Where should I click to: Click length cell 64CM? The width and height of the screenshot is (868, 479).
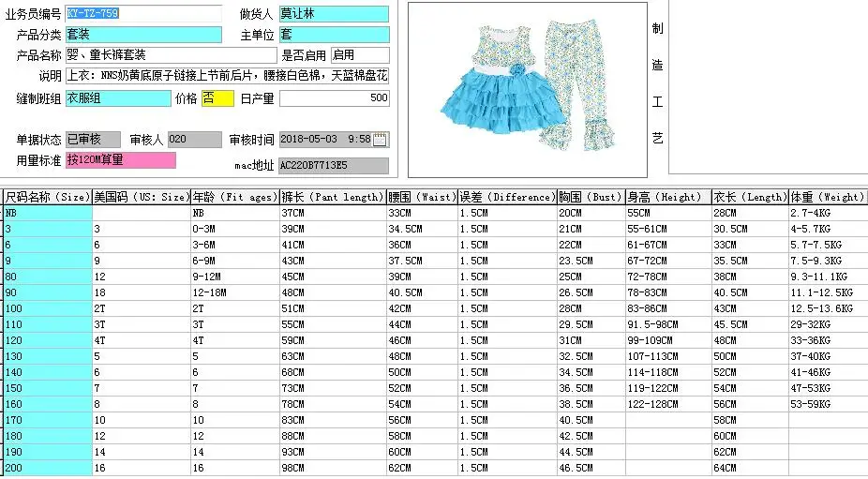[x=750, y=469]
